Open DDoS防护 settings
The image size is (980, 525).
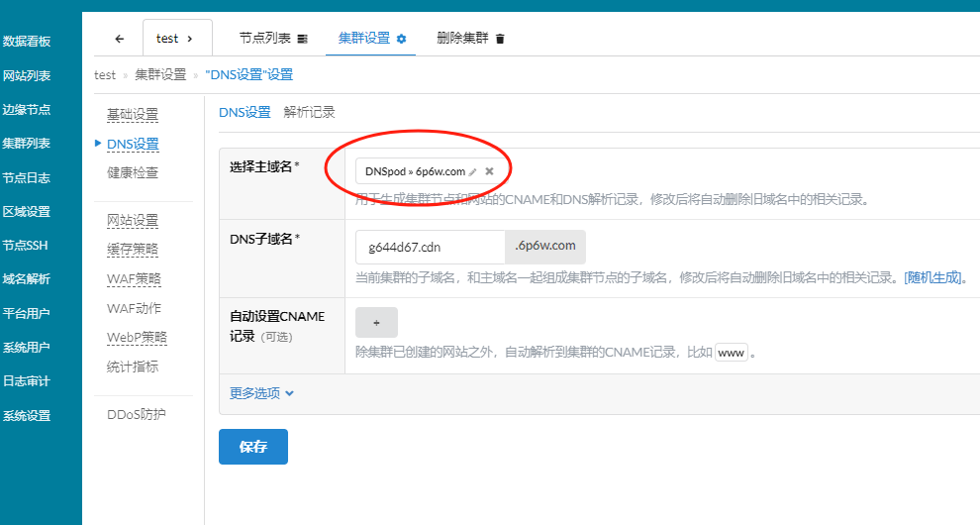tap(137, 414)
